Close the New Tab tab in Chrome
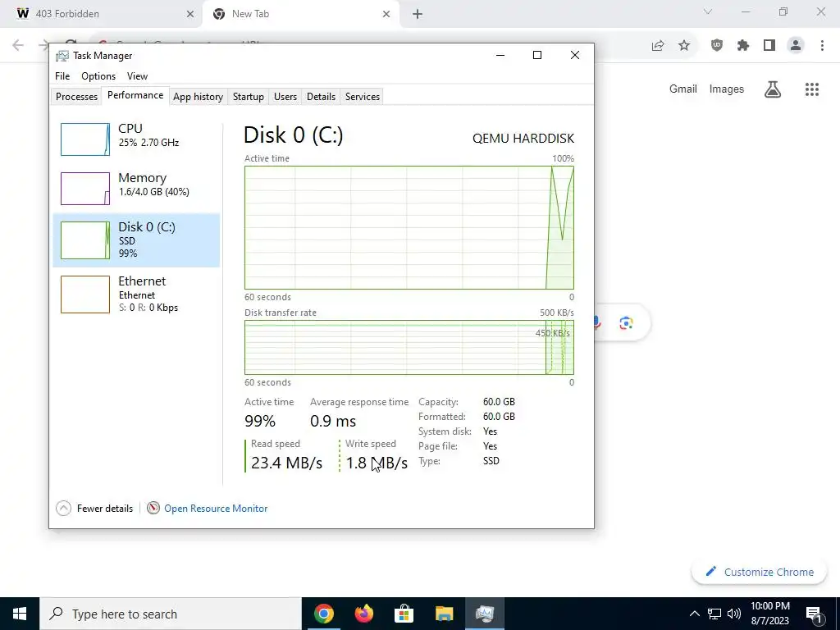This screenshot has height=630, width=840. coord(386,14)
